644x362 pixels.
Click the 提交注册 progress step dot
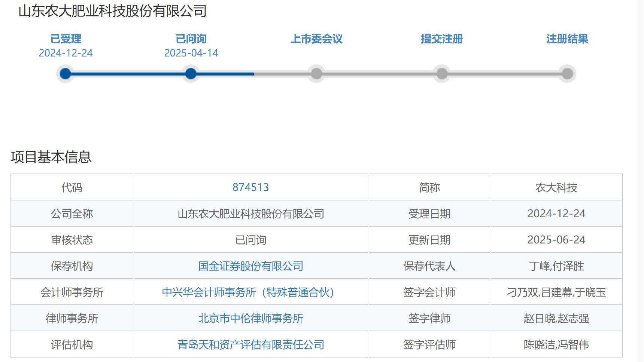click(442, 74)
